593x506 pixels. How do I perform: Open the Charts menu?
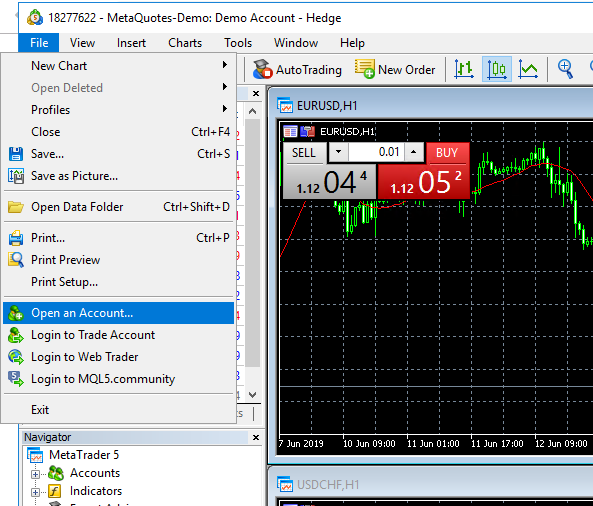[x=185, y=43]
